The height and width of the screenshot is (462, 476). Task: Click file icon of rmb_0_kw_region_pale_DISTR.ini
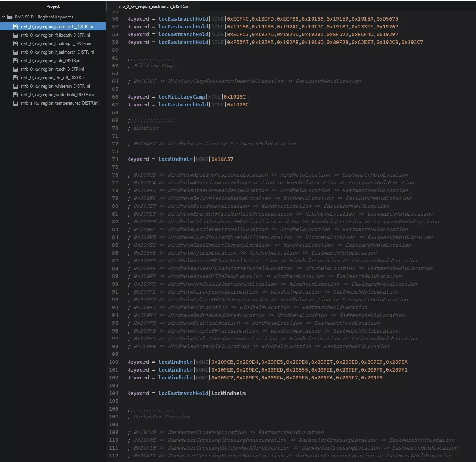tap(15, 61)
